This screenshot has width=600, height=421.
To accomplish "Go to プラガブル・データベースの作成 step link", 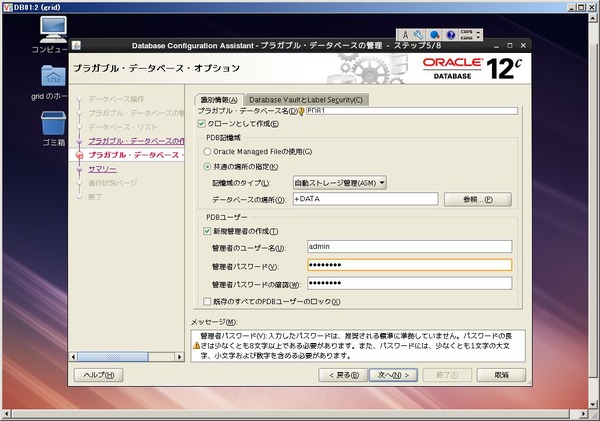I will pyautogui.click(x=136, y=141).
